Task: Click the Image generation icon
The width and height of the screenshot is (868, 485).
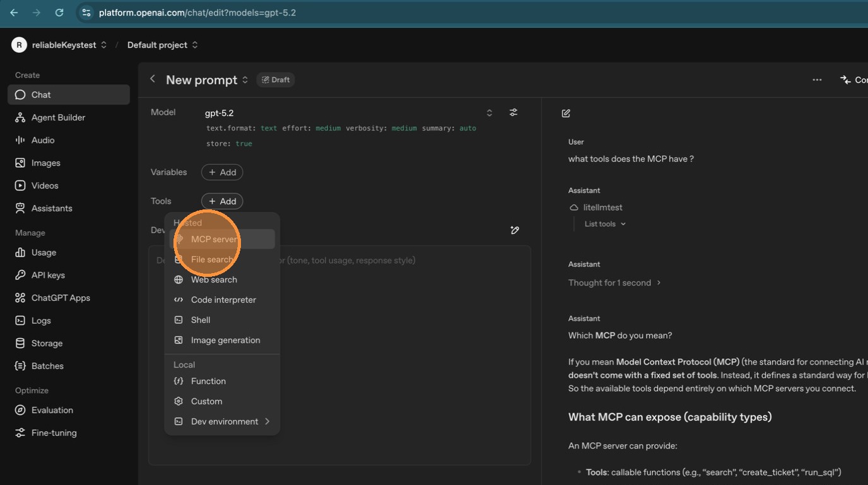Action: [x=179, y=340]
